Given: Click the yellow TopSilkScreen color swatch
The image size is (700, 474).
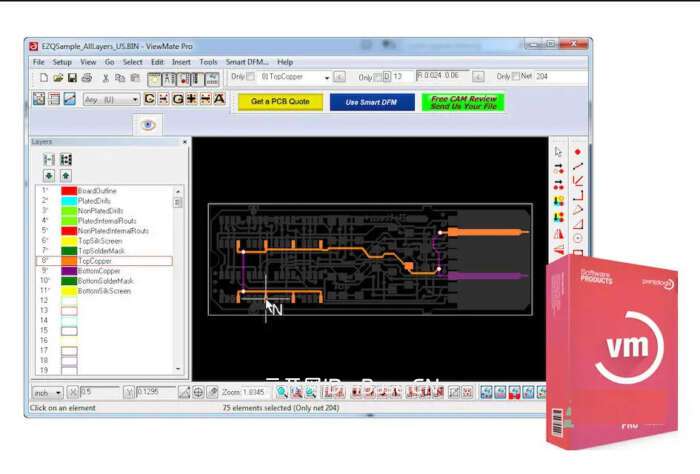Looking at the screenshot, I should point(69,241).
